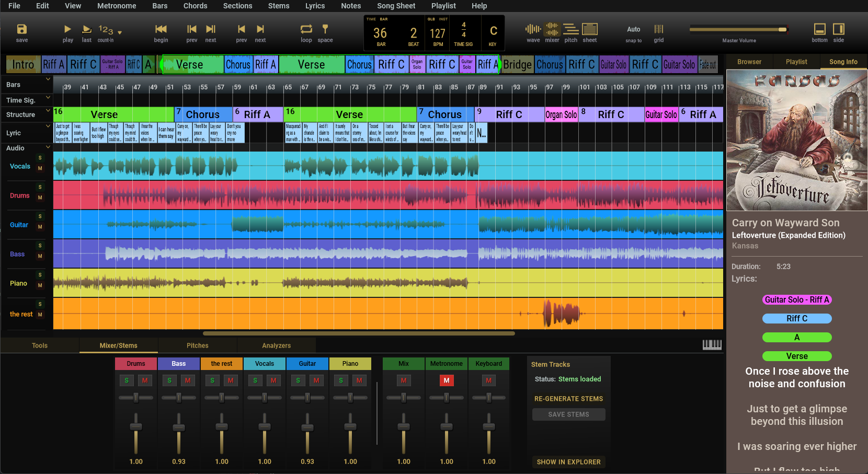
Task: Collapse the Time Sig. row chevron
Action: pyautogui.click(x=48, y=97)
